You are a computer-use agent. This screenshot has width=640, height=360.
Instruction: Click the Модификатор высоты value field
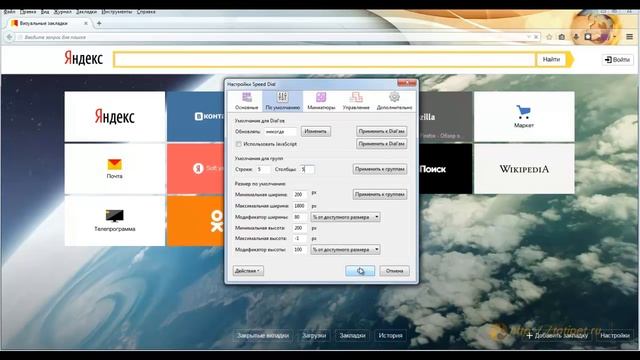[x=300, y=249]
